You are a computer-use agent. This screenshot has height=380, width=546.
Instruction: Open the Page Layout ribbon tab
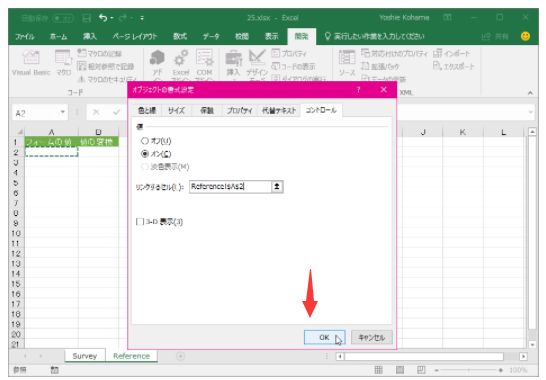coord(135,37)
